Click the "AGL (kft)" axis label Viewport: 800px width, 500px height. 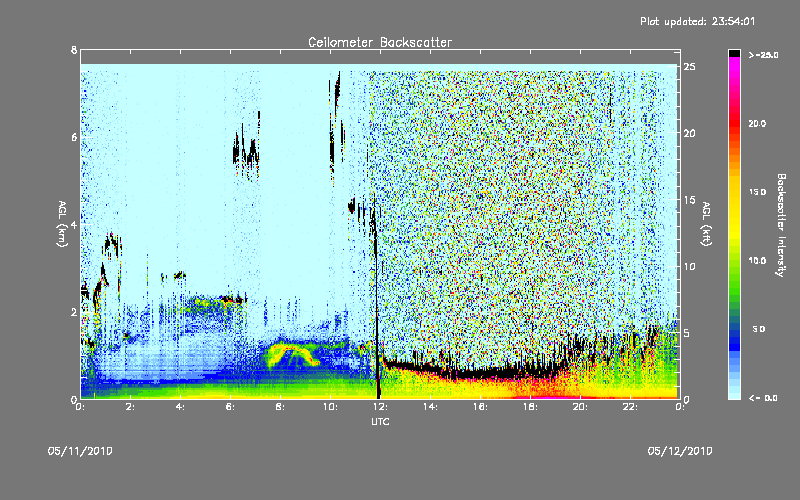tap(706, 224)
